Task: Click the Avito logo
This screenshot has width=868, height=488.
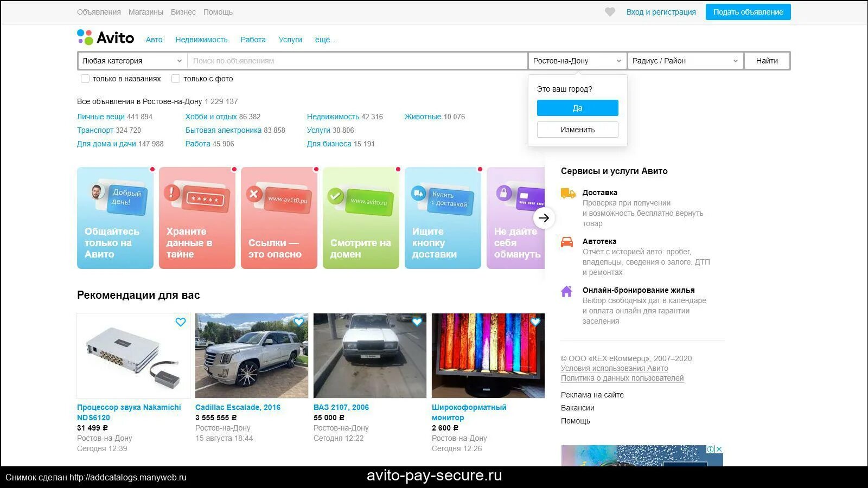Action: 106,37
